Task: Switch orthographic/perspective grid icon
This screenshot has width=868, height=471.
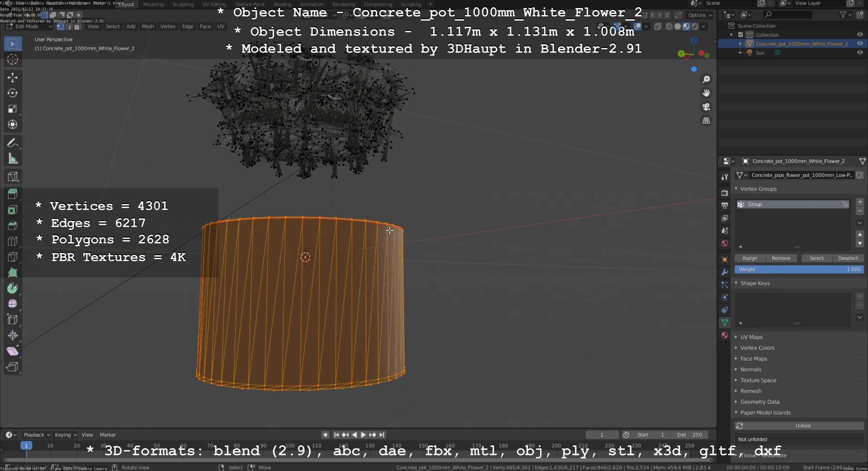Action: point(706,121)
